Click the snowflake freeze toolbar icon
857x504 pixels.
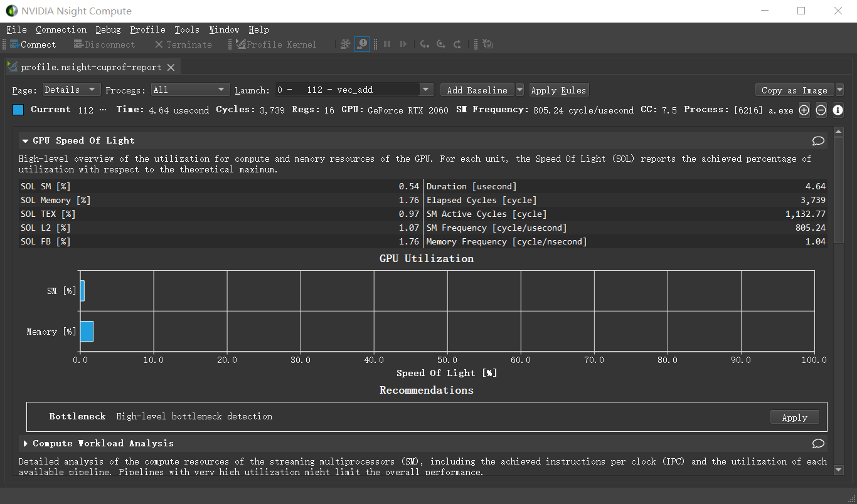tap(345, 44)
